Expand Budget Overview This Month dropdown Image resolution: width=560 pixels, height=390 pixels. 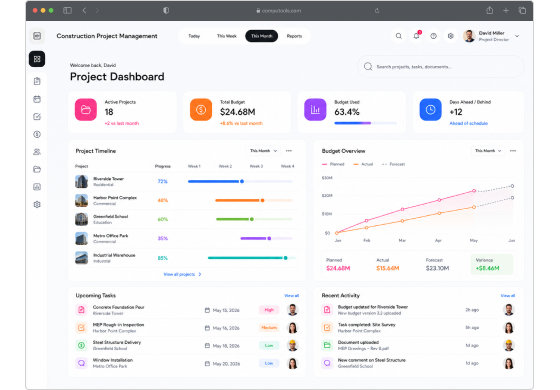click(488, 151)
